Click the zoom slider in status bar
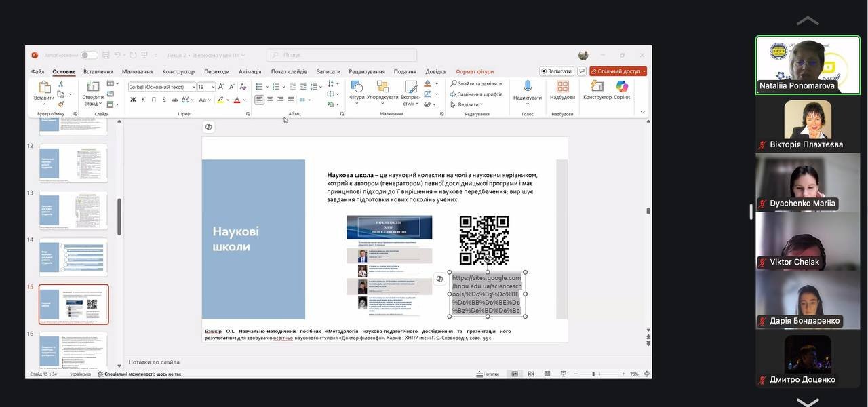 click(x=598, y=374)
